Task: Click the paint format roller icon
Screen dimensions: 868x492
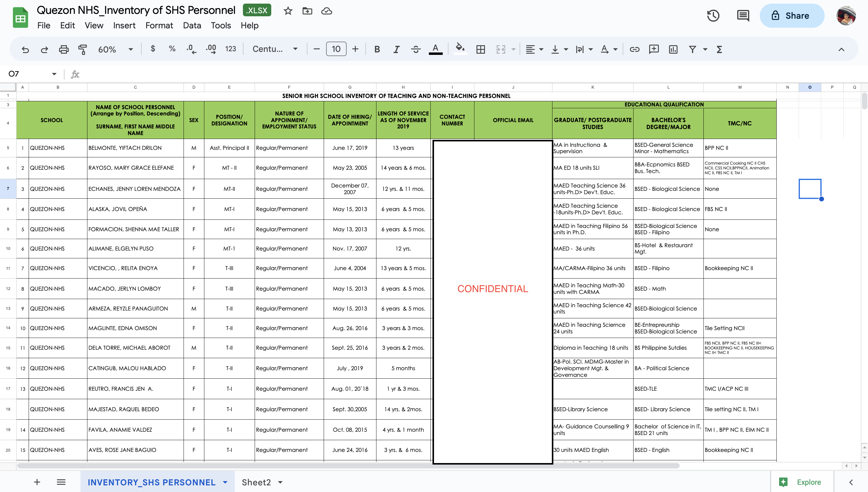Action: pos(82,49)
